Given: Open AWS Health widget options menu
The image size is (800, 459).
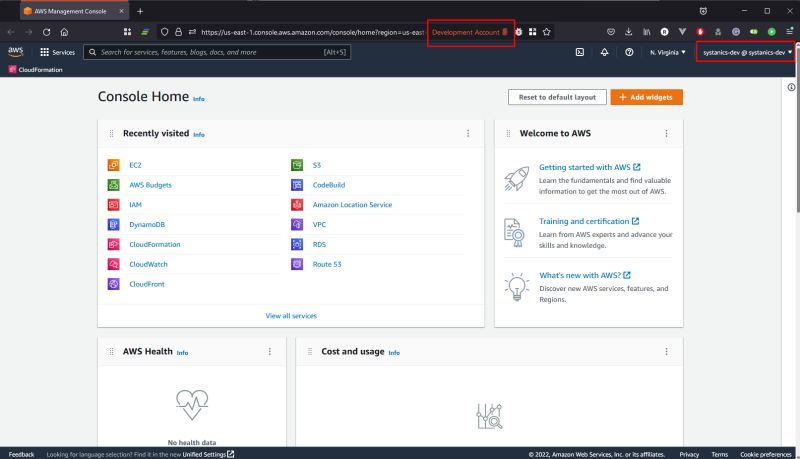Looking at the screenshot, I should pyautogui.click(x=270, y=351).
